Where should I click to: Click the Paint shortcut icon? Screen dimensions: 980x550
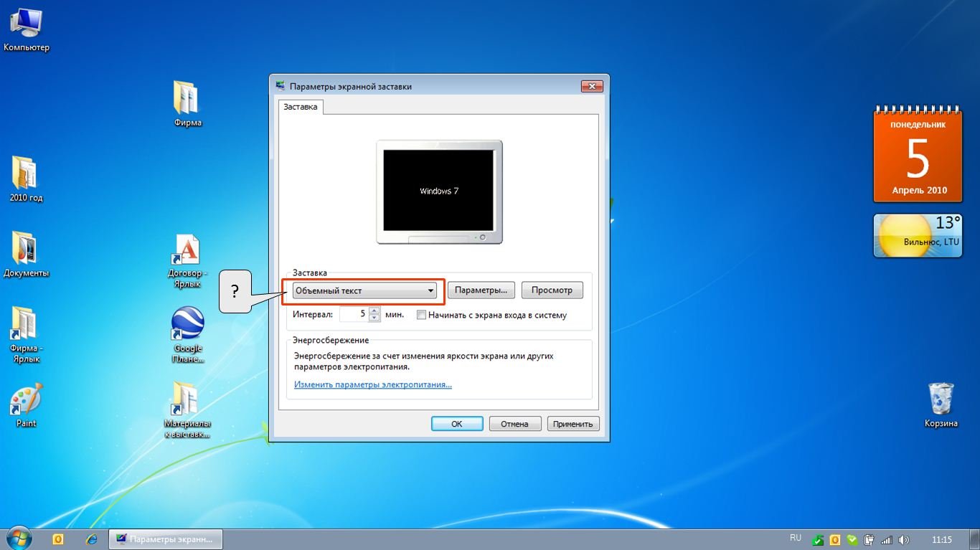click(x=26, y=401)
